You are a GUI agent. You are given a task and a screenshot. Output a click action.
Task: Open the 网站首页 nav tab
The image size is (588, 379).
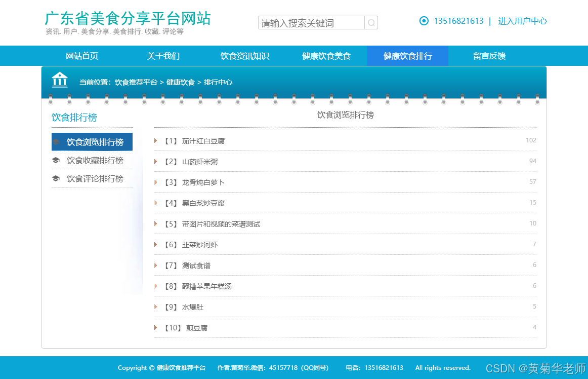pyautogui.click(x=82, y=56)
